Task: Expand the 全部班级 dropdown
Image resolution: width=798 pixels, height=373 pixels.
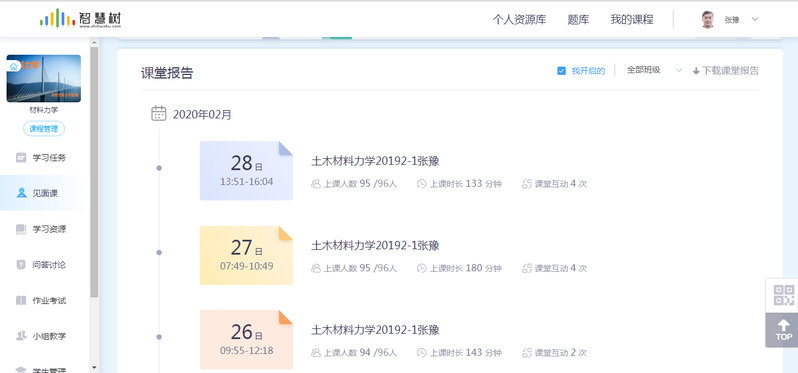Action: click(654, 70)
